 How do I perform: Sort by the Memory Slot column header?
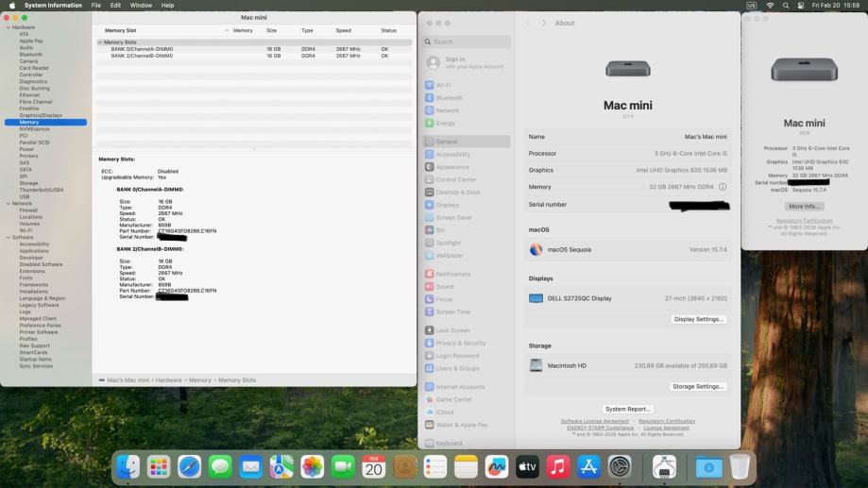coord(120,30)
